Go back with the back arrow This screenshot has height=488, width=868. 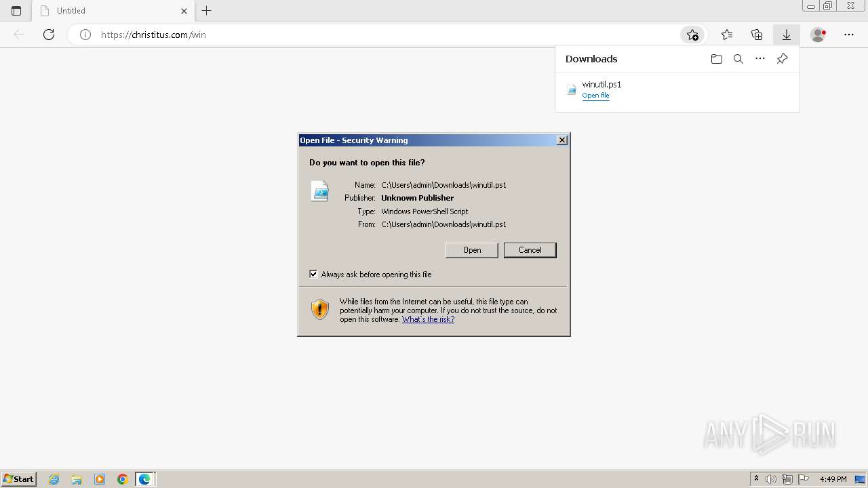pyautogui.click(x=19, y=35)
